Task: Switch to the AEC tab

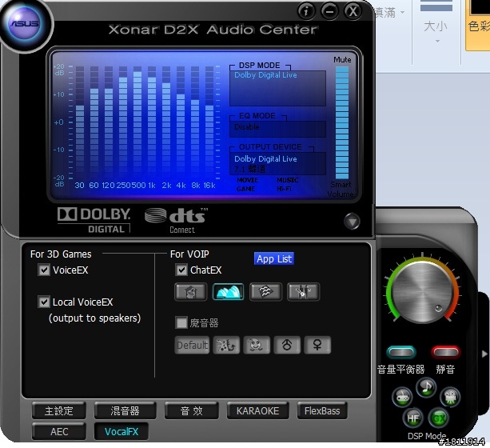Action: pos(58,431)
